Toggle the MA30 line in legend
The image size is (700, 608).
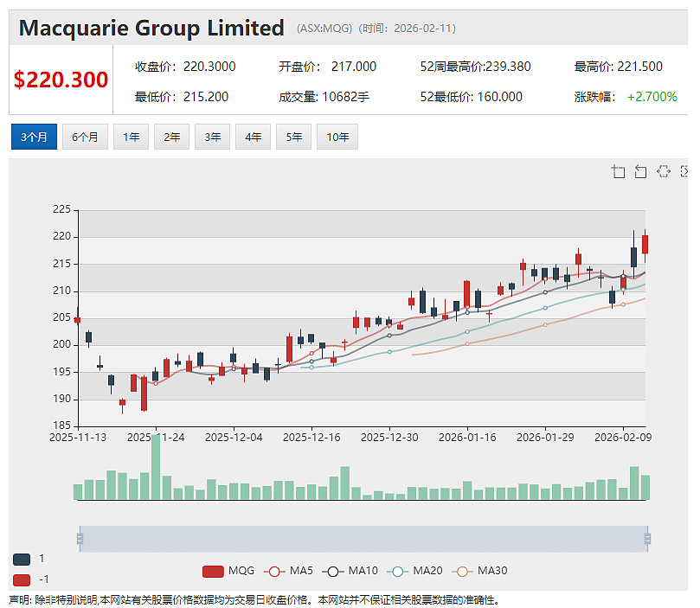[479, 571]
